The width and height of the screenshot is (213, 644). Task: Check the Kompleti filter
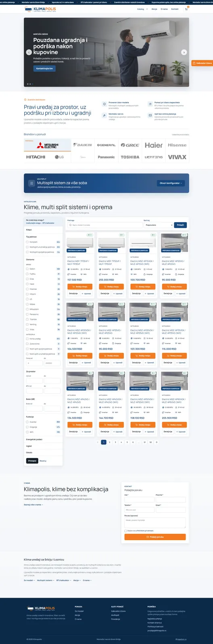pyautogui.click(x=27, y=242)
